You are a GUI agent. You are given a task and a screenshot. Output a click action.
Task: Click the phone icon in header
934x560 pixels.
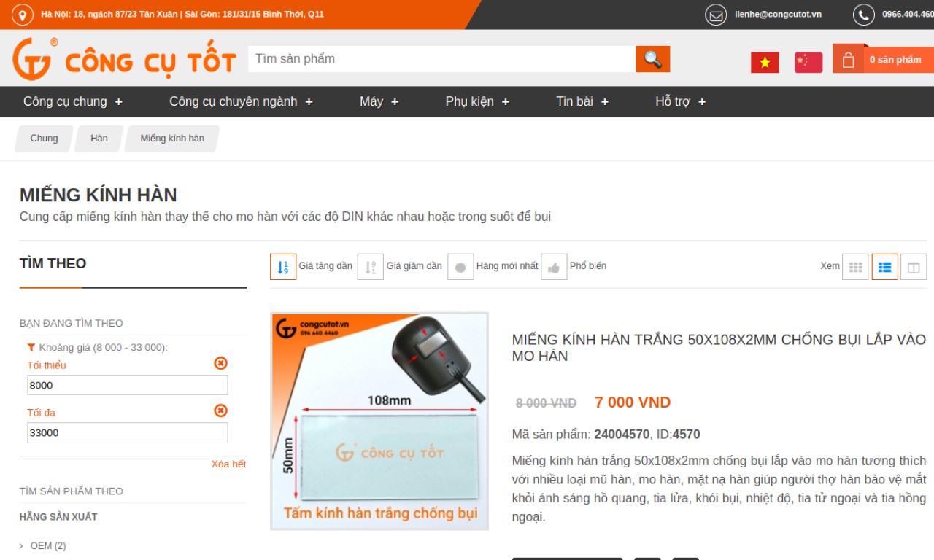click(864, 15)
